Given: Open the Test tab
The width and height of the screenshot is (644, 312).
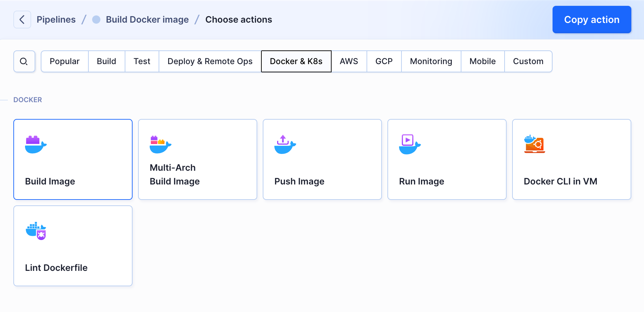Looking at the screenshot, I should pyautogui.click(x=142, y=61).
